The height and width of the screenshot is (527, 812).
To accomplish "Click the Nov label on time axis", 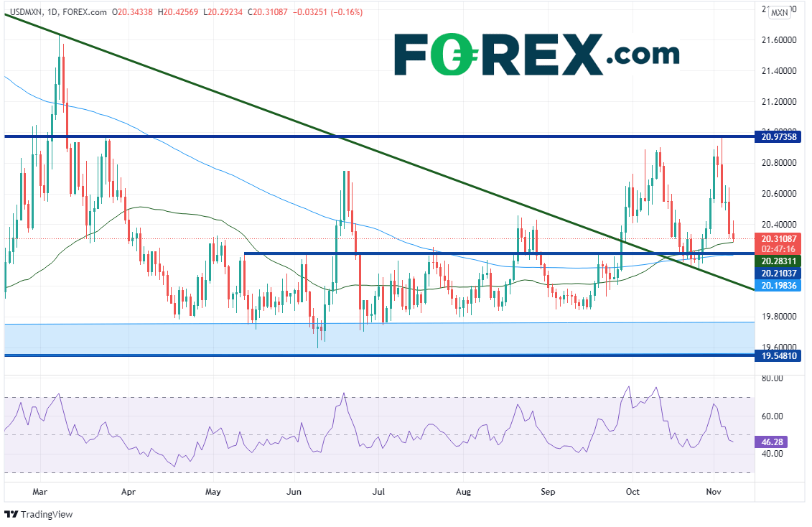I will pyautogui.click(x=713, y=491).
